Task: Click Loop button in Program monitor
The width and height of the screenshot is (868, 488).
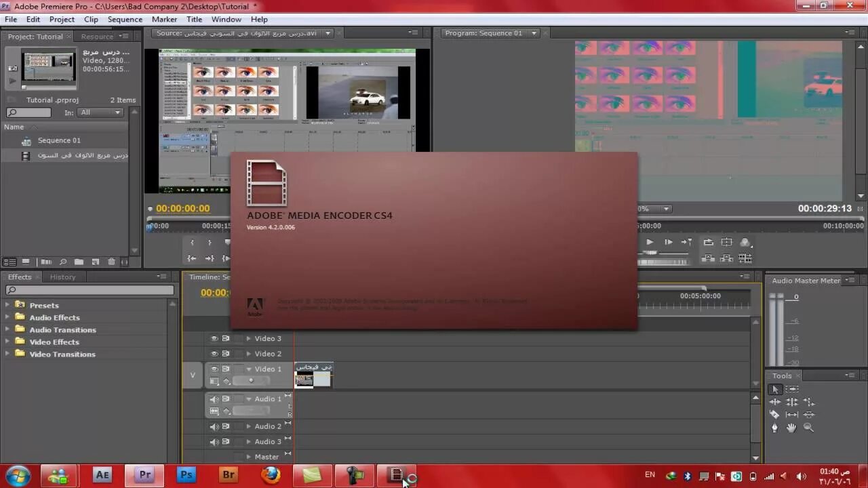Action: click(709, 242)
